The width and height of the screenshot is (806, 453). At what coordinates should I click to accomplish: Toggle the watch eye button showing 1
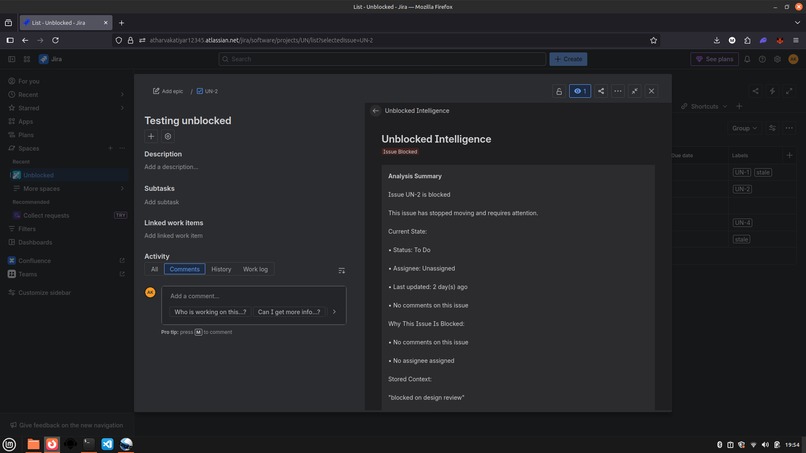(x=580, y=91)
